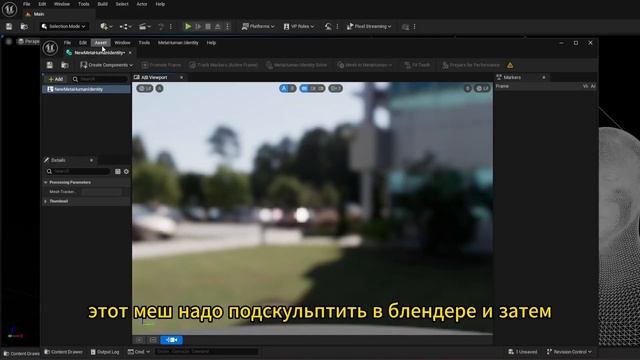Select NewMetaHumanIdentity tree item
Viewport: 640px width, 360px height.
coord(87,89)
